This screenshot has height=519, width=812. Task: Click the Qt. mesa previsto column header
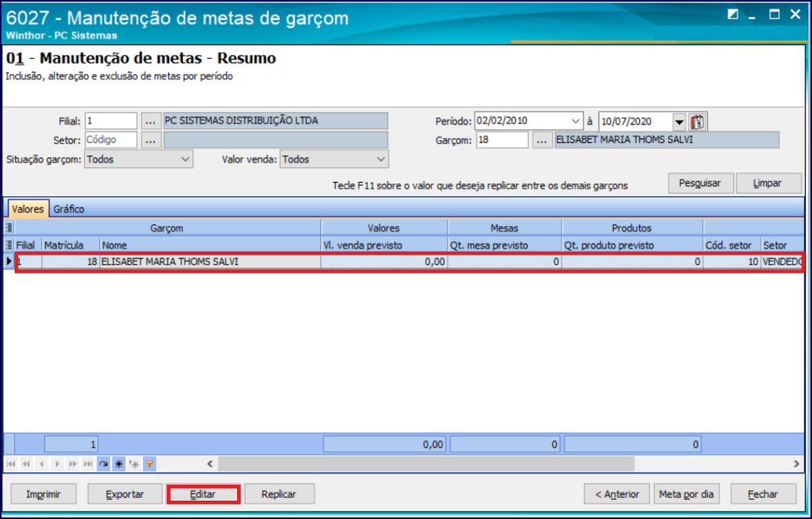point(505,245)
